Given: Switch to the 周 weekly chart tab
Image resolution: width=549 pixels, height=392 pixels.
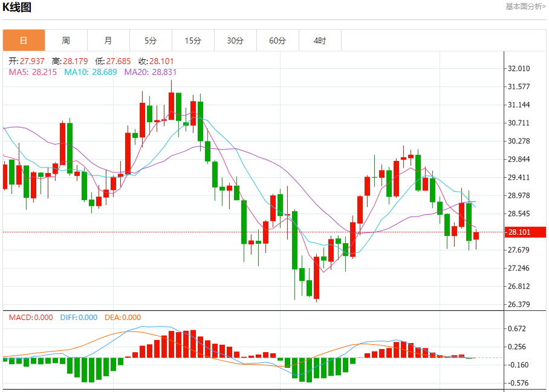Looking at the screenshot, I should click(x=66, y=41).
